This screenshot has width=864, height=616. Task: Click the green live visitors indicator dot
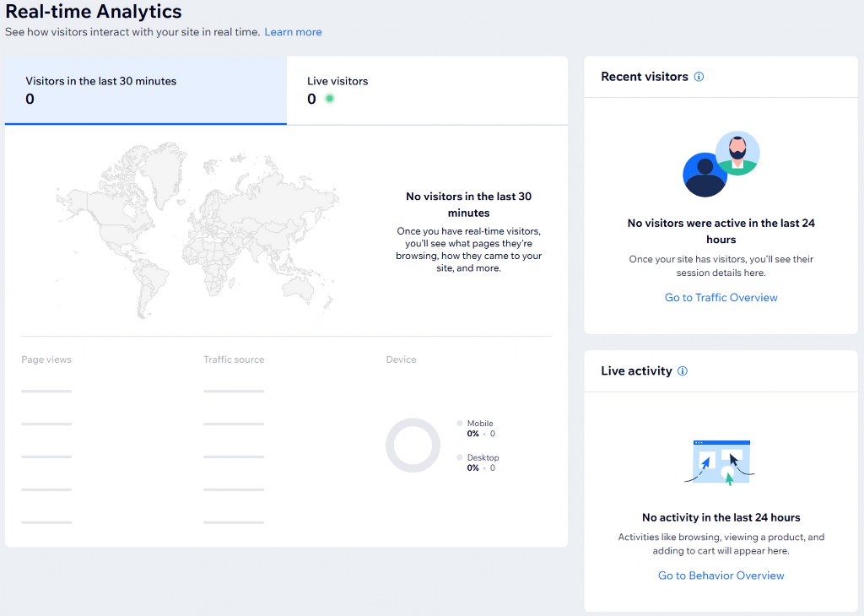[x=330, y=99]
